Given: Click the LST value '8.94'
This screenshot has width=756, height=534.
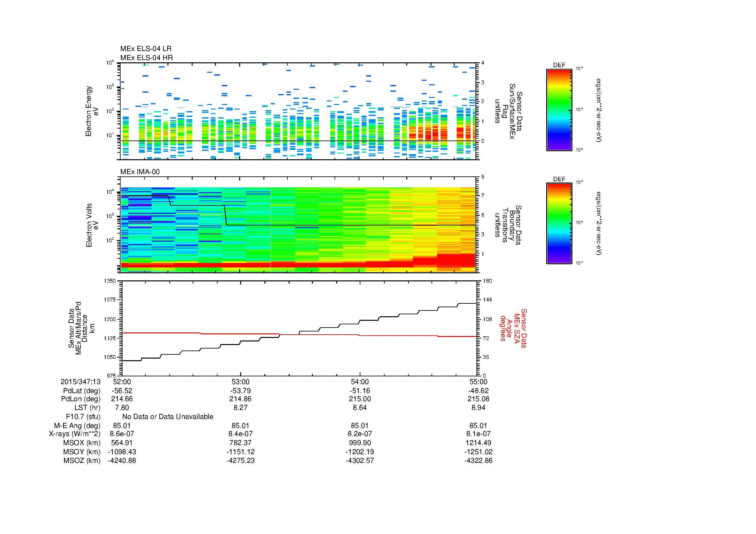Looking at the screenshot, I should [478, 408].
